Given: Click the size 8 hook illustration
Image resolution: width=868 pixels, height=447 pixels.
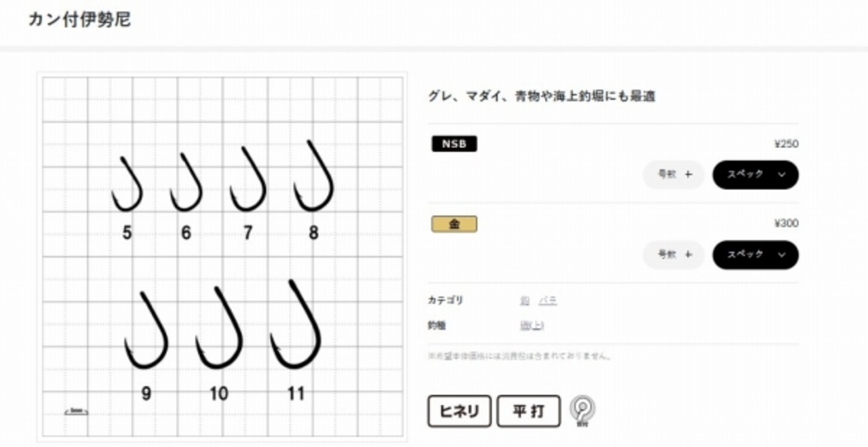Looking at the screenshot, I should pyautogui.click(x=313, y=176).
